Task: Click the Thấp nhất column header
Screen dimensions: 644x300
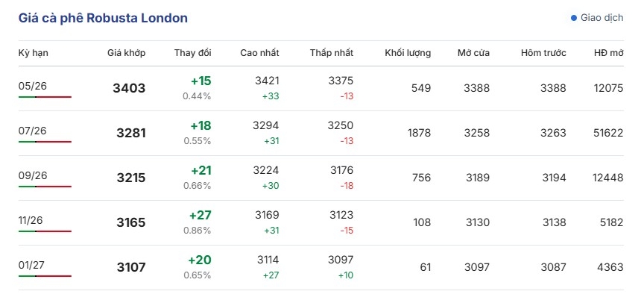Action: click(x=332, y=53)
